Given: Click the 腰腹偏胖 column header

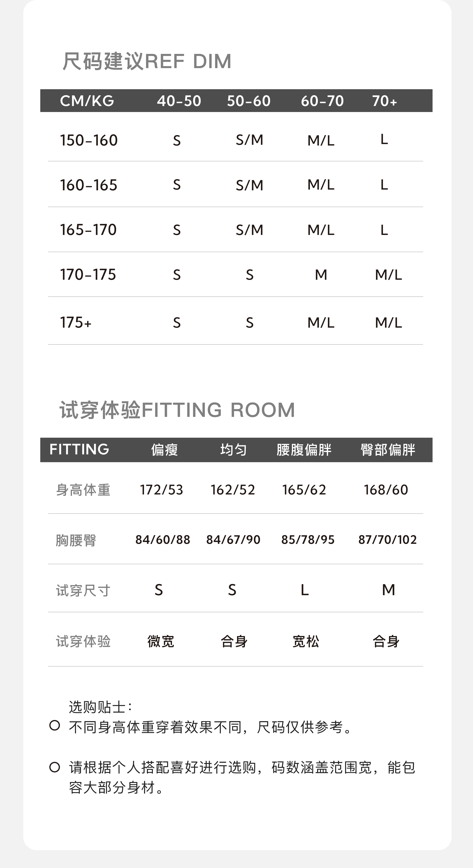Looking at the screenshot, I should (x=304, y=450).
